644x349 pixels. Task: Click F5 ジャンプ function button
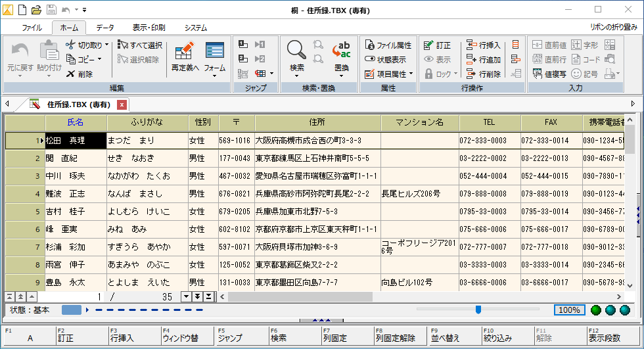click(242, 335)
